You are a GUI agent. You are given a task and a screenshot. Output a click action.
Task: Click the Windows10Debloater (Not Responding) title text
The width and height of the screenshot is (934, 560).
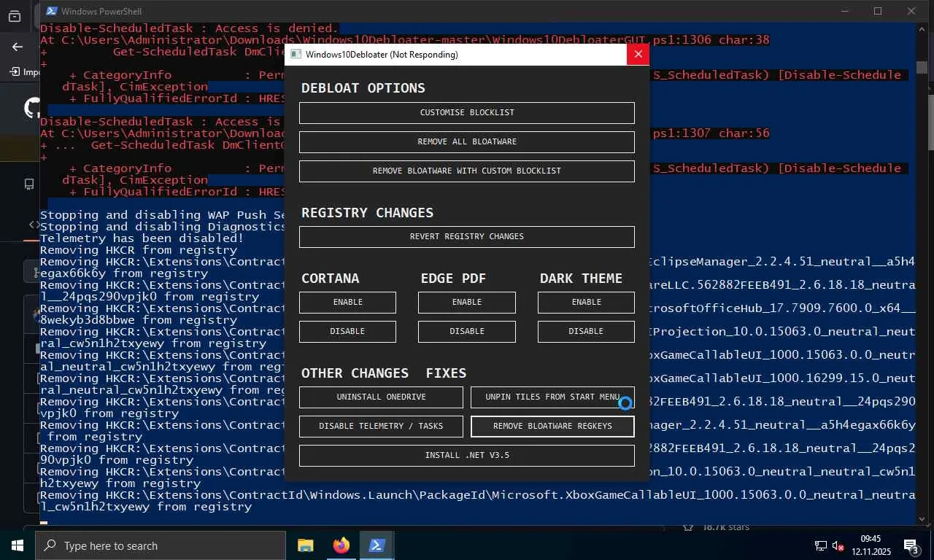click(382, 55)
